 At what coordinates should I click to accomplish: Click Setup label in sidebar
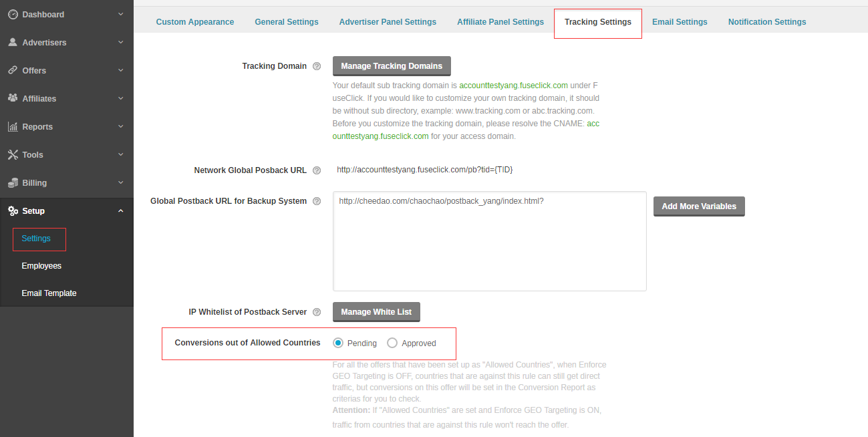(x=33, y=210)
